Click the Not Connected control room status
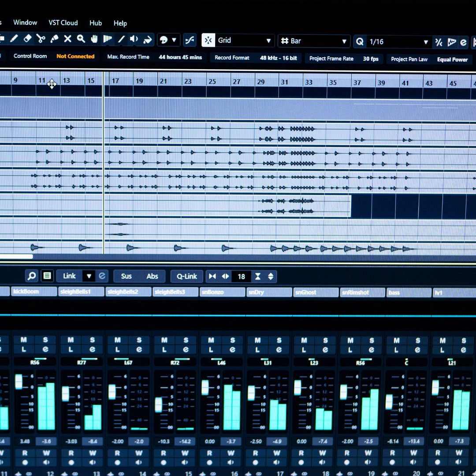The width and height of the screenshot is (476, 476). pyautogui.click(x=75, y=56)
